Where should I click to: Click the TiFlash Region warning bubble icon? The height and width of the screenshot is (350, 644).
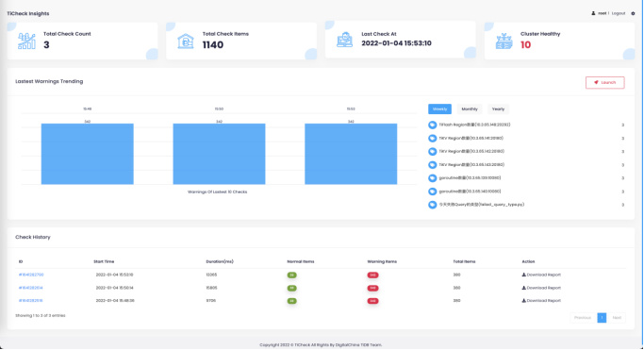432,125
